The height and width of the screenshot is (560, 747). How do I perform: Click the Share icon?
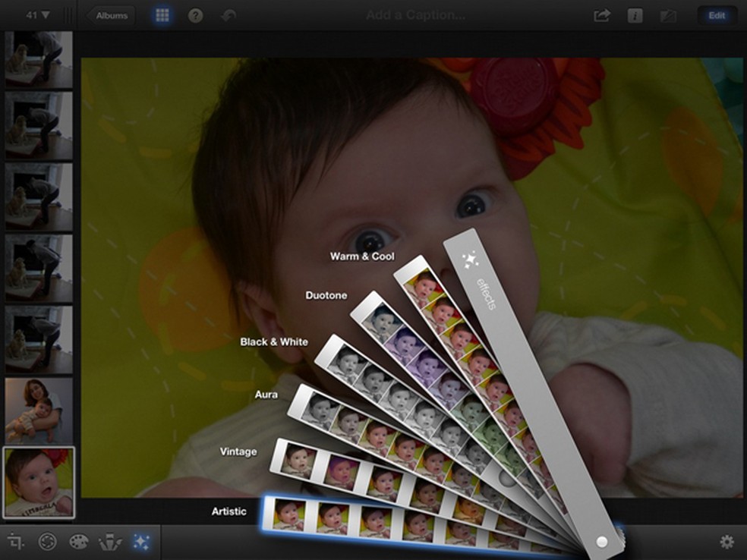click(x=602, y=15)
